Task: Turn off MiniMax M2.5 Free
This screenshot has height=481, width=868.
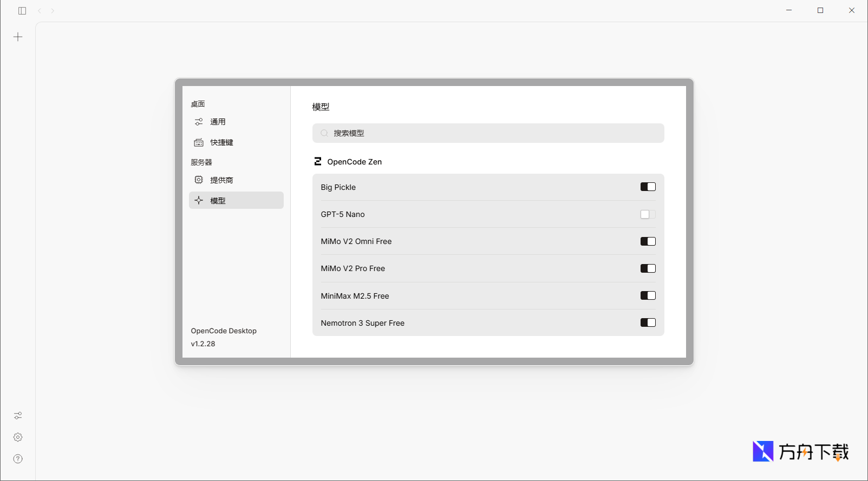Action: tap(648, 295)
